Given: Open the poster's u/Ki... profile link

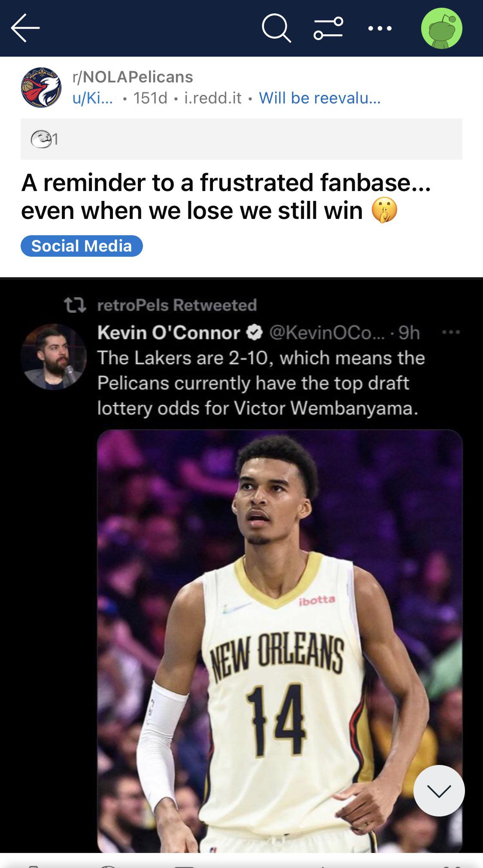Looking at the screenshot, I should coord(92,98).
